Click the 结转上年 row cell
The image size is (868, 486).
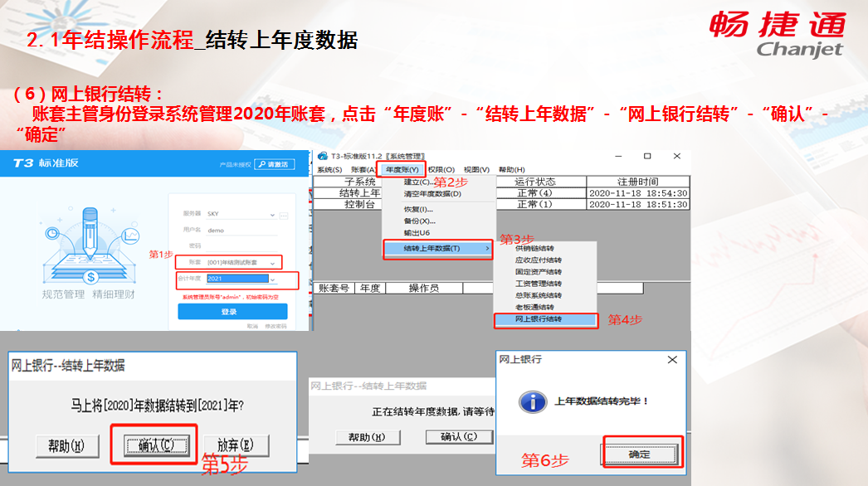click(360, 192)
